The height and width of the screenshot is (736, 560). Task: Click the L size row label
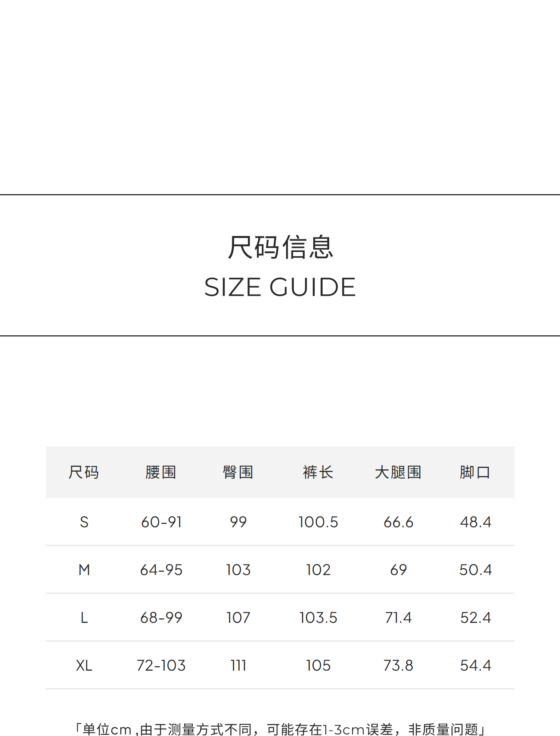(84, 618)
